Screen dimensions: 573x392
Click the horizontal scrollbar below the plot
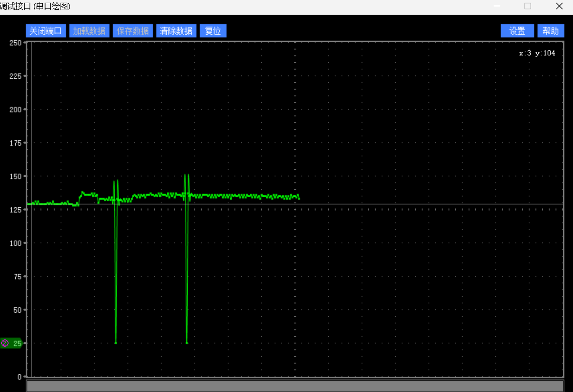point(295,386)
